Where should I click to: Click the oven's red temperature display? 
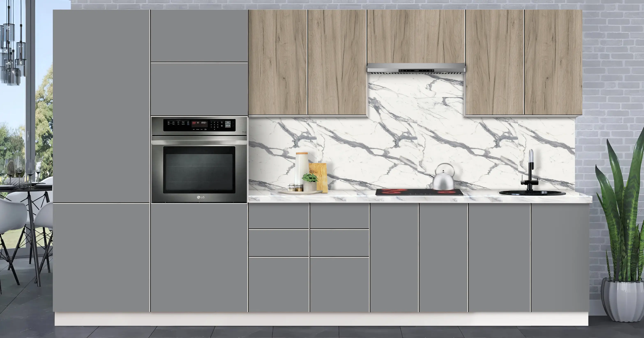pos(194,123)
